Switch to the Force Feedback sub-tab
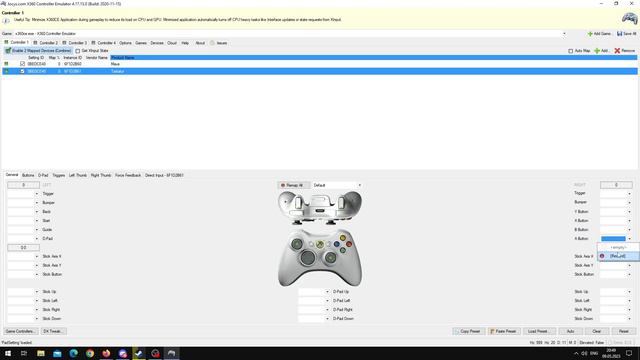640x360 pixels. point(128,175)
